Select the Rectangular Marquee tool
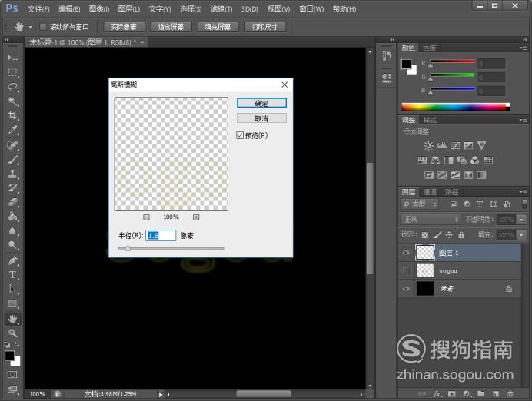This screenshot has height=401, width=532. pyautogui.click(x=12, y=72)
